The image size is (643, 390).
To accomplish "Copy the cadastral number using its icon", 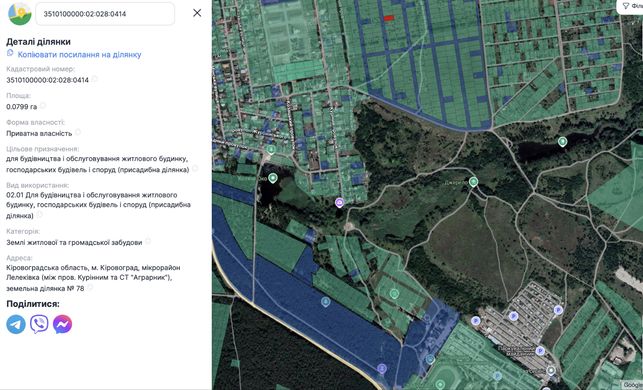I will click(94, 79).
